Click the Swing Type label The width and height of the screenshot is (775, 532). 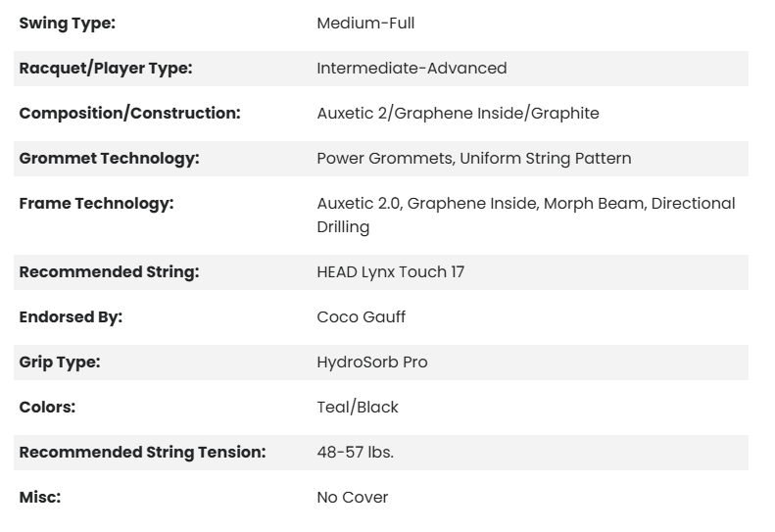67,24
